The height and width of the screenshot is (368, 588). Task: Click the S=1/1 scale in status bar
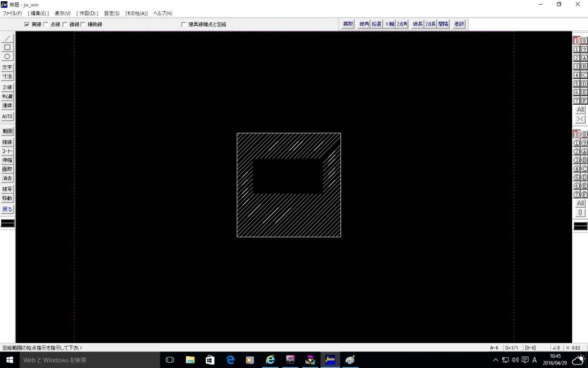pos(512,348)
